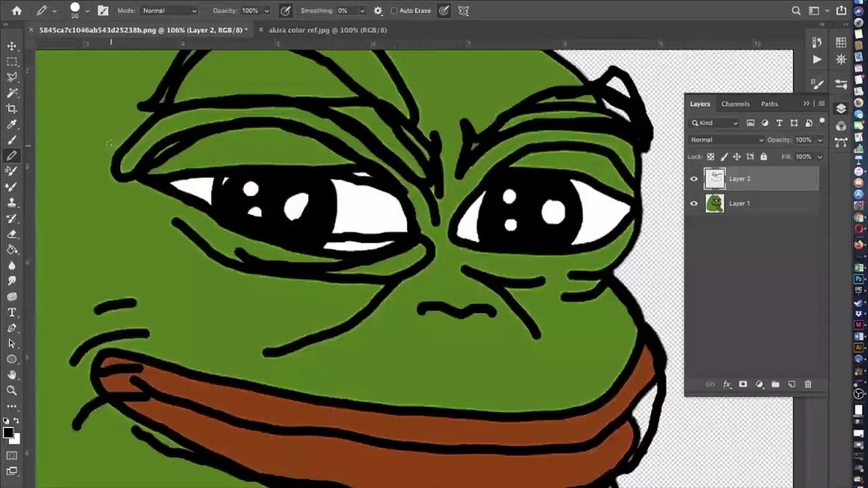
Task: Toggle the layer filter on/off switch
Action: (822, 122)
